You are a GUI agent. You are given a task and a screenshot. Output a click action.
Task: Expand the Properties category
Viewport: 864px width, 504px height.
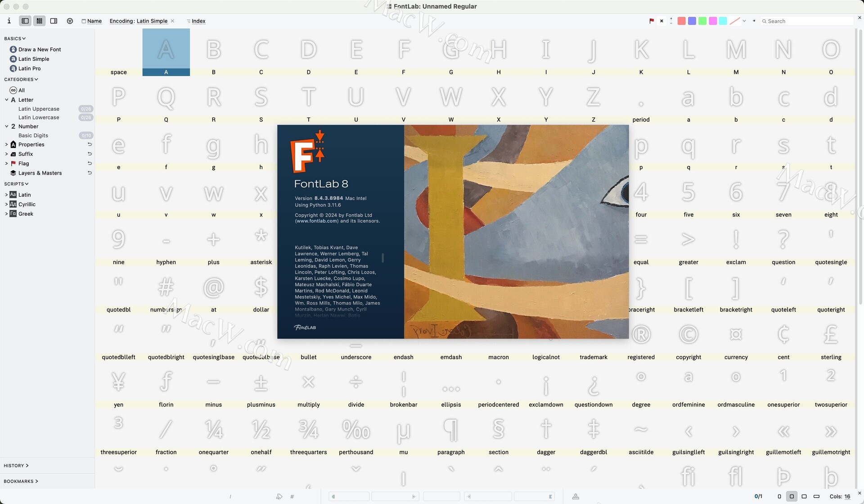(x=6, y=144)
